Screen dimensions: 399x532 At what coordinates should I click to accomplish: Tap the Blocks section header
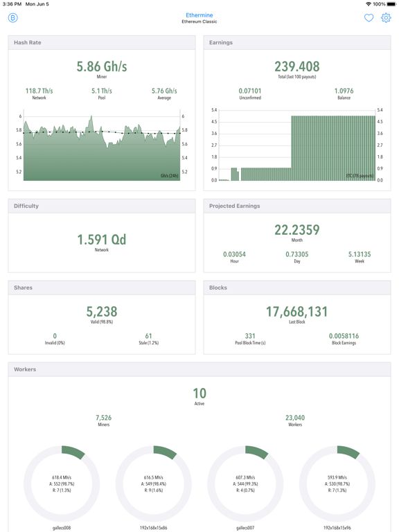(x=297, y=287)
